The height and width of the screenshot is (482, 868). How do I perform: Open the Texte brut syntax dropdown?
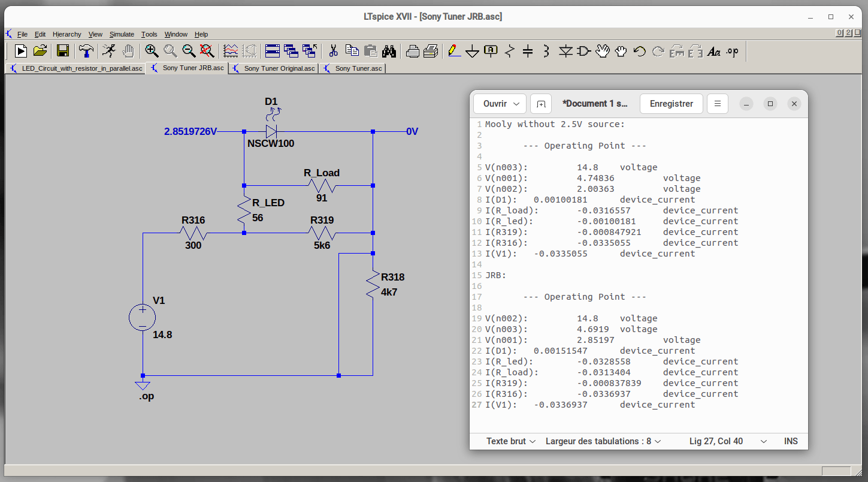[510, 441]
